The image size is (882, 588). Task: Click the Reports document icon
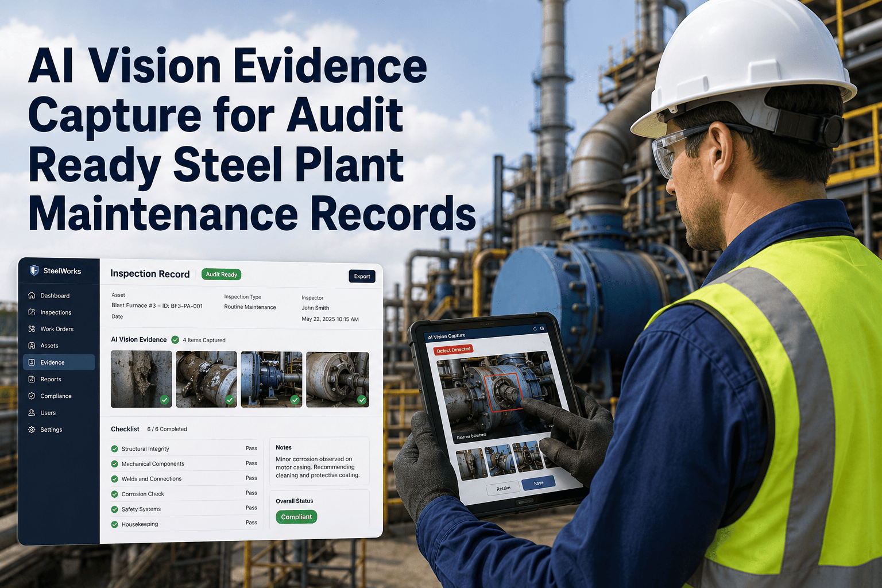pyautogui.click(x=32, y=379)
